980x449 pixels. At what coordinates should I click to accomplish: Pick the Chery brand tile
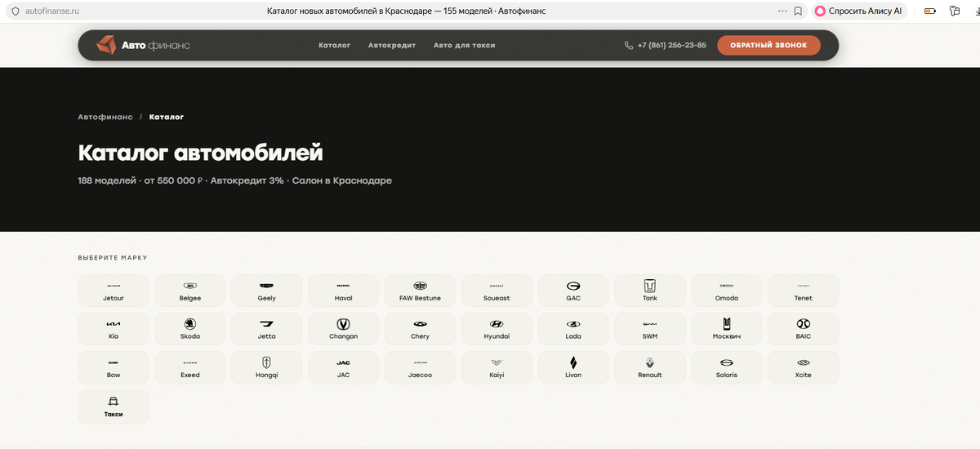tap(420, 329)
